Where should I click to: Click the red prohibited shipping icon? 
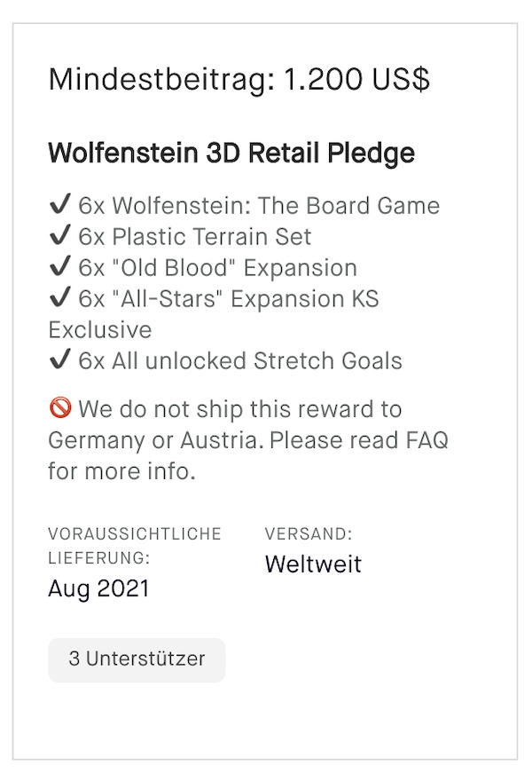point(60,407)
